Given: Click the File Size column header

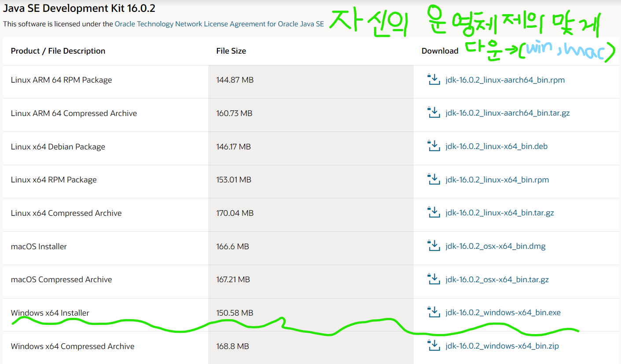Looking at the screenshot, I should tap(231, 51).
